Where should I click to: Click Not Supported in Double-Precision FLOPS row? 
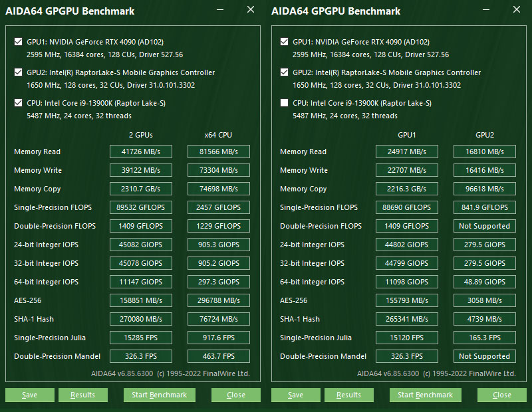[485, 226]
